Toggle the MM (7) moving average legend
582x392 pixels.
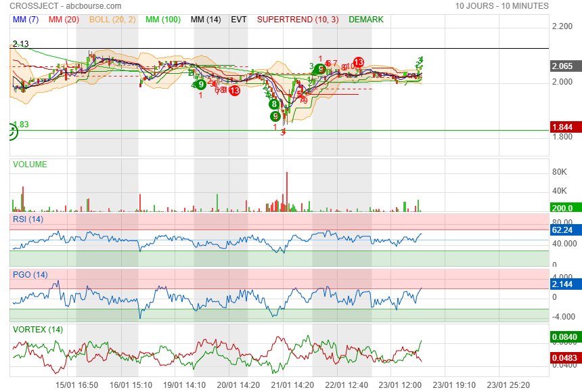click(26, 20)
